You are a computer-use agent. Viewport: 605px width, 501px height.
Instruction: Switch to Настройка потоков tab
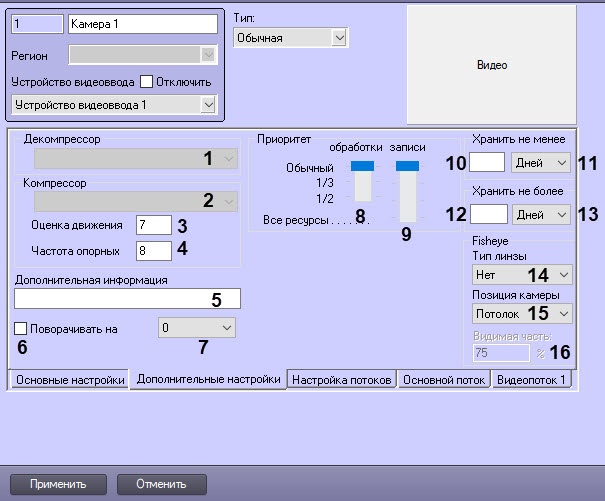pyautogui.click(x=342, y=380)
